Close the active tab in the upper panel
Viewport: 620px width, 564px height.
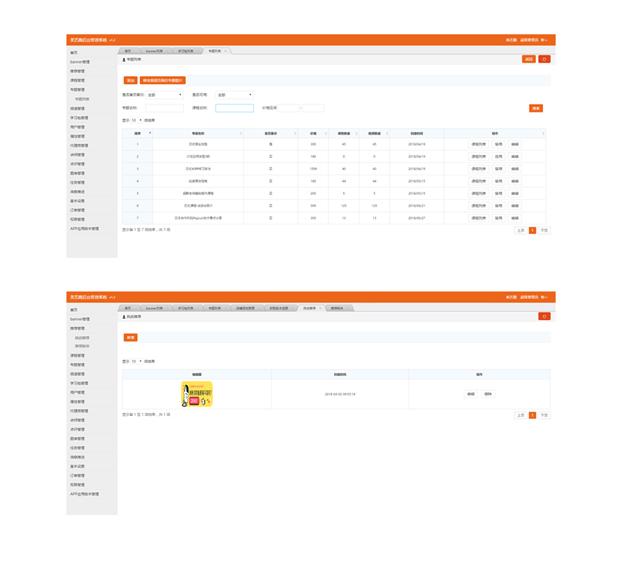tap(225, 51)
